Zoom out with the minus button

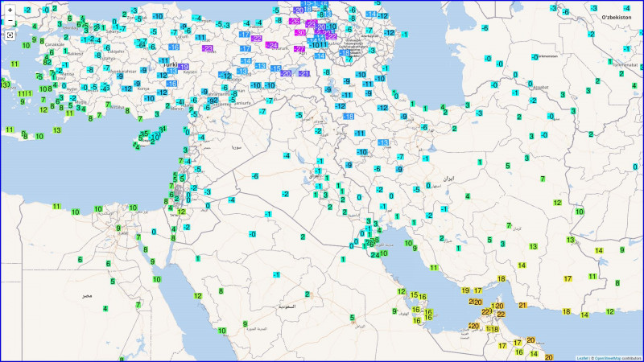[10, 21]
